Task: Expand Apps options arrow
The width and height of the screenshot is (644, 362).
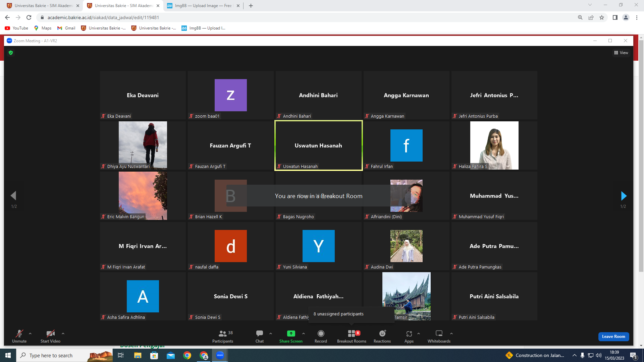Action: pyautogui.click(x=419, y=334)
